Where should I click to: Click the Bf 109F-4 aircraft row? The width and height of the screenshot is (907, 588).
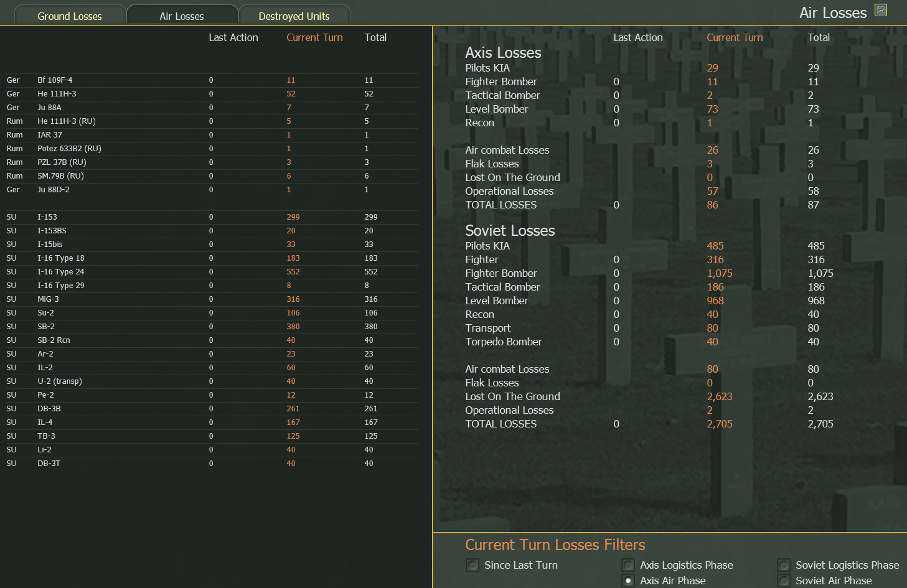click(212, 80)
